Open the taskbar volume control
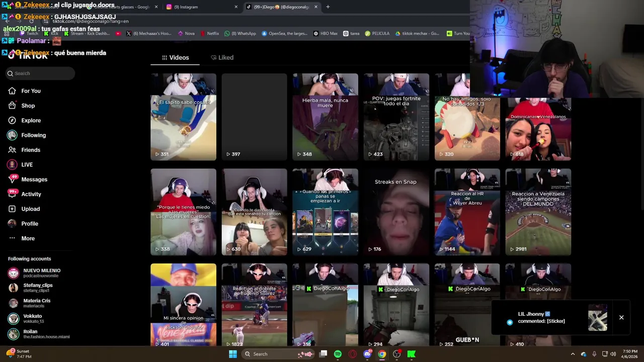This screenshot has height=362, width=644. pos(613,354)
